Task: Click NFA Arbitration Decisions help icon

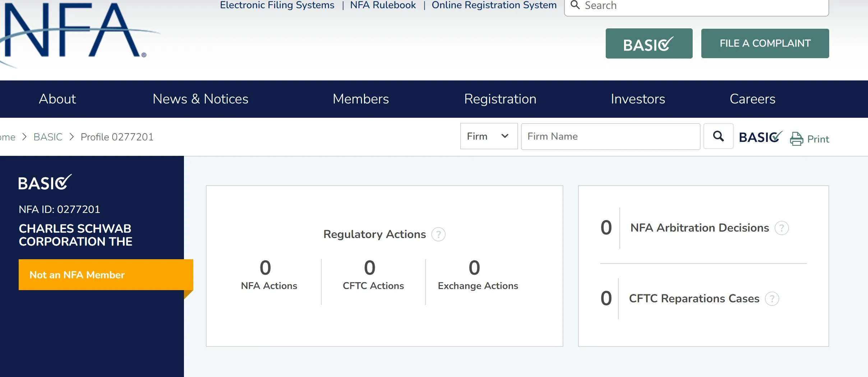Action: pos(781,228)
